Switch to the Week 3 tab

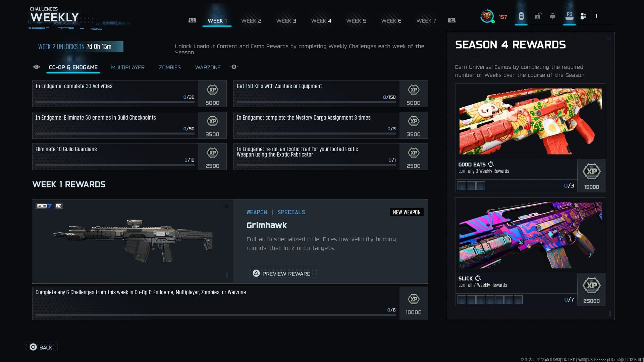point(286,21)
